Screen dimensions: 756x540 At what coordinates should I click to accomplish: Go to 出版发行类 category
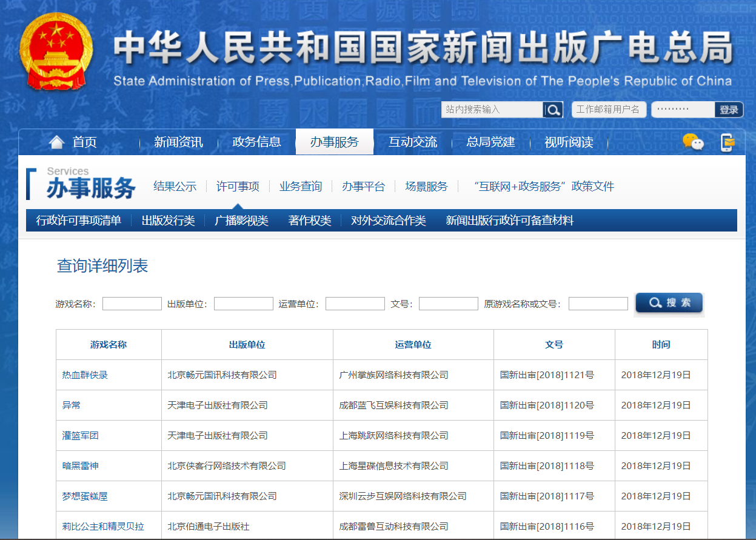[x=168, y=221]
